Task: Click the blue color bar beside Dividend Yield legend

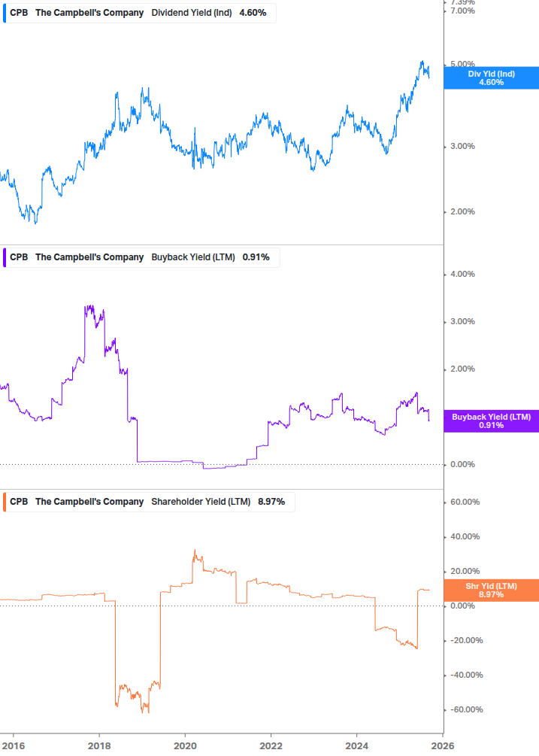Action: click(5, 13)
